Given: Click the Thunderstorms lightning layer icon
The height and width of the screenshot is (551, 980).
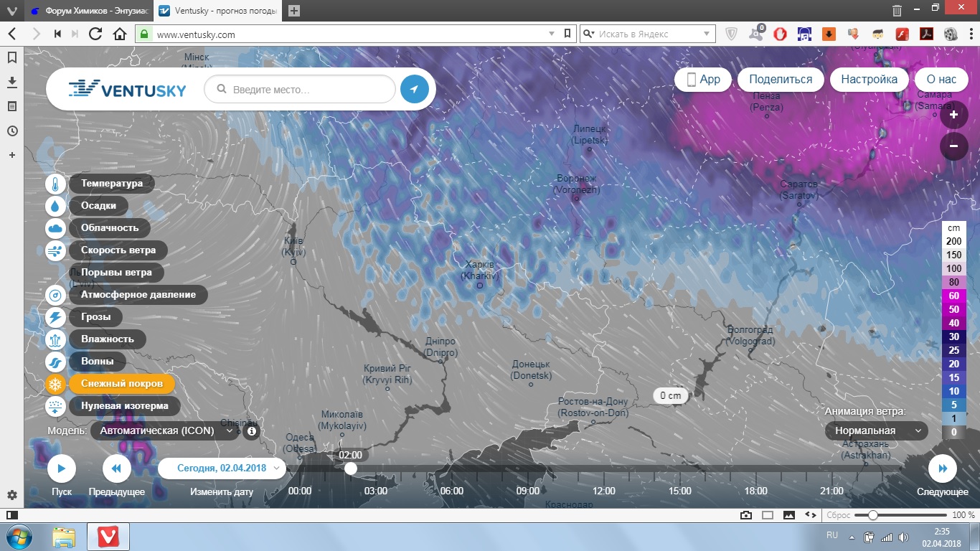Looking at the screenshot, I should [x=56, y=317].
